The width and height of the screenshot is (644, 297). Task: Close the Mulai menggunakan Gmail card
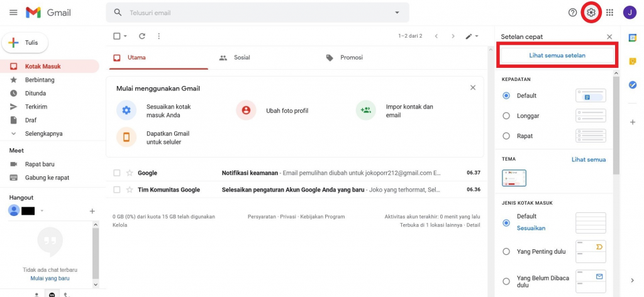(x=473, y=87)
